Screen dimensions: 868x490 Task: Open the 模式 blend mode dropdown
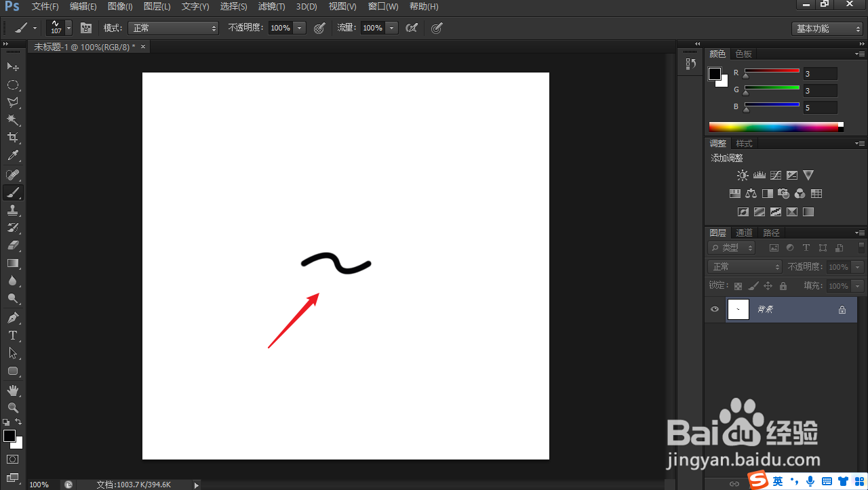tap(174, 28)
